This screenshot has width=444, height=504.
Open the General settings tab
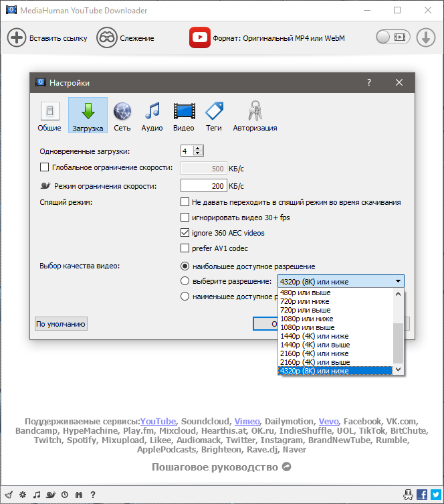coord(49,116)
